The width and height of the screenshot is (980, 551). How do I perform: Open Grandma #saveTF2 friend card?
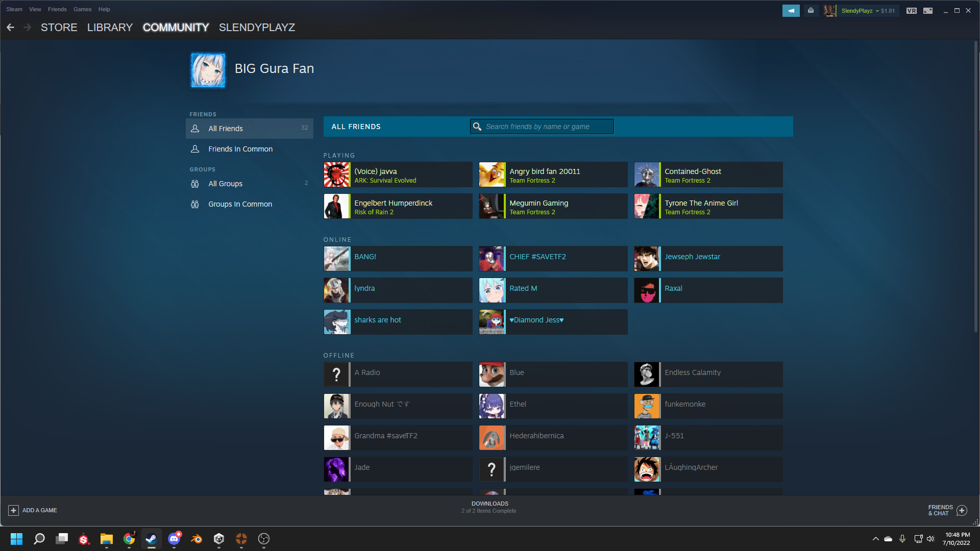398,438
